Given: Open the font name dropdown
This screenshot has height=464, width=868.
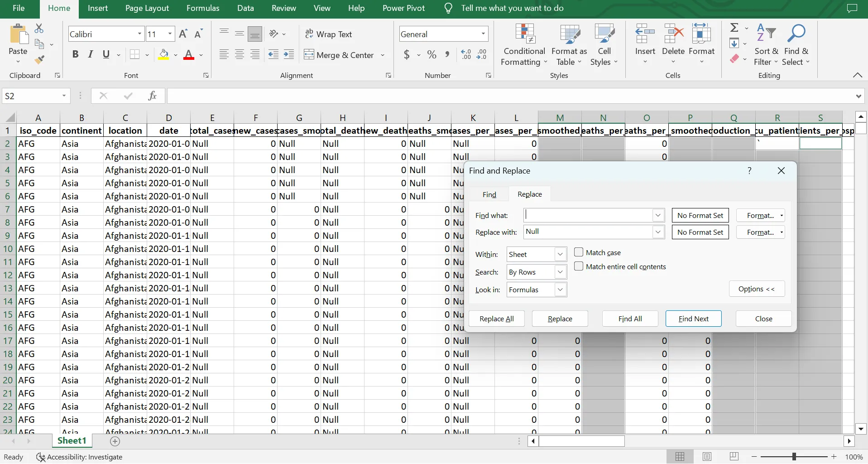Looking at the screenshot, I should (x=139, y=34).
